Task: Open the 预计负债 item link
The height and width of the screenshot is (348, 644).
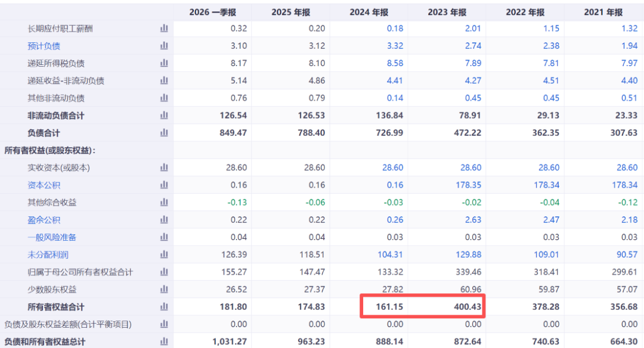Action: (44, 46)
